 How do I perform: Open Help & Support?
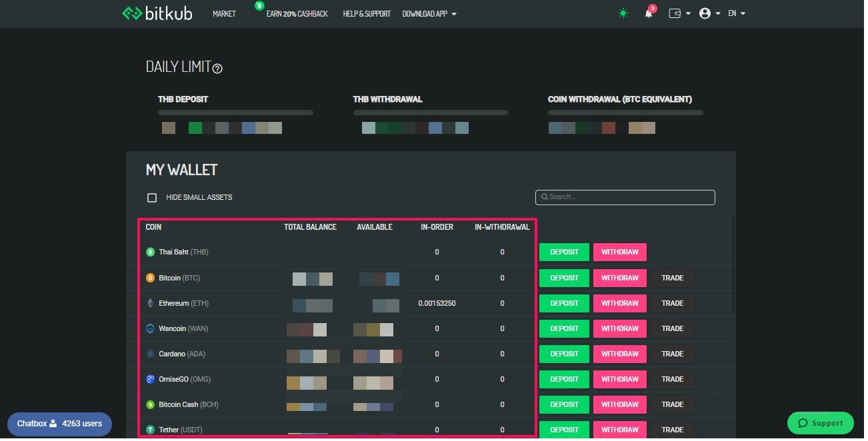[367, 13]
